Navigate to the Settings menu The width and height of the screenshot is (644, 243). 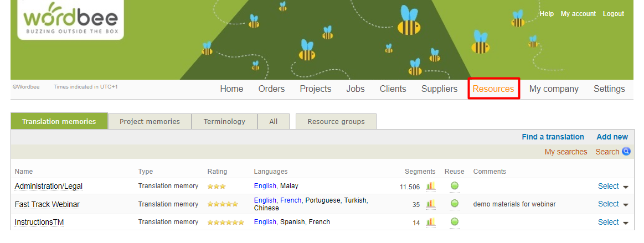pos(609,89)
